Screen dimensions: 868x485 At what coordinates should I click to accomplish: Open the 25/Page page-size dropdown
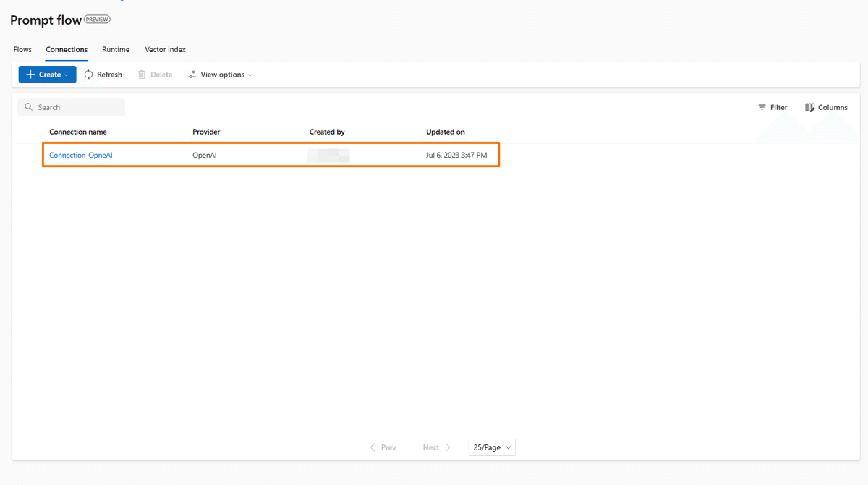pyautogui.click(x=492, y=447)
